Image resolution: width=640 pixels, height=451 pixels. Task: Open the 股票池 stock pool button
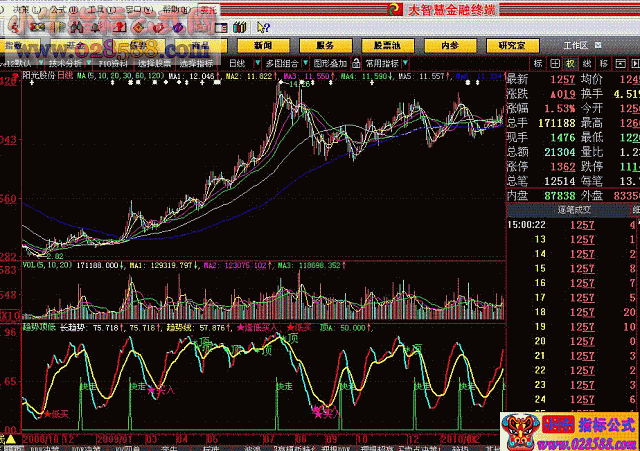tap(388, 45)
